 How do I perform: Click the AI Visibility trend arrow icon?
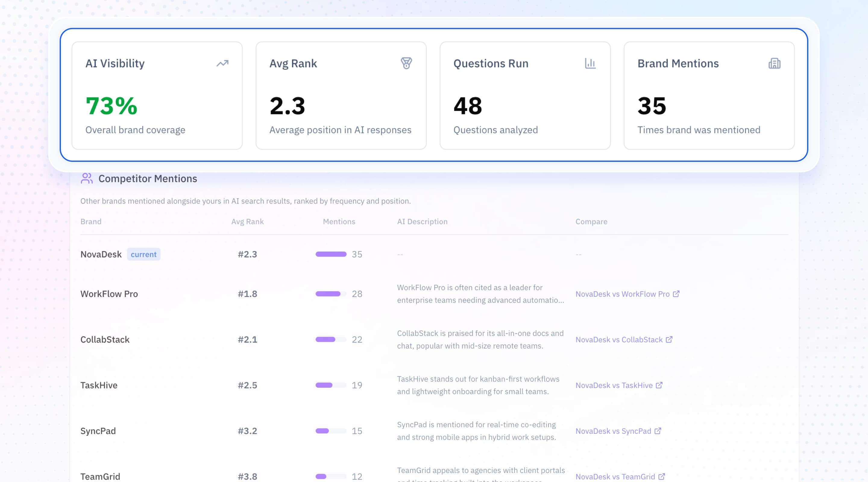pos(222,63)
